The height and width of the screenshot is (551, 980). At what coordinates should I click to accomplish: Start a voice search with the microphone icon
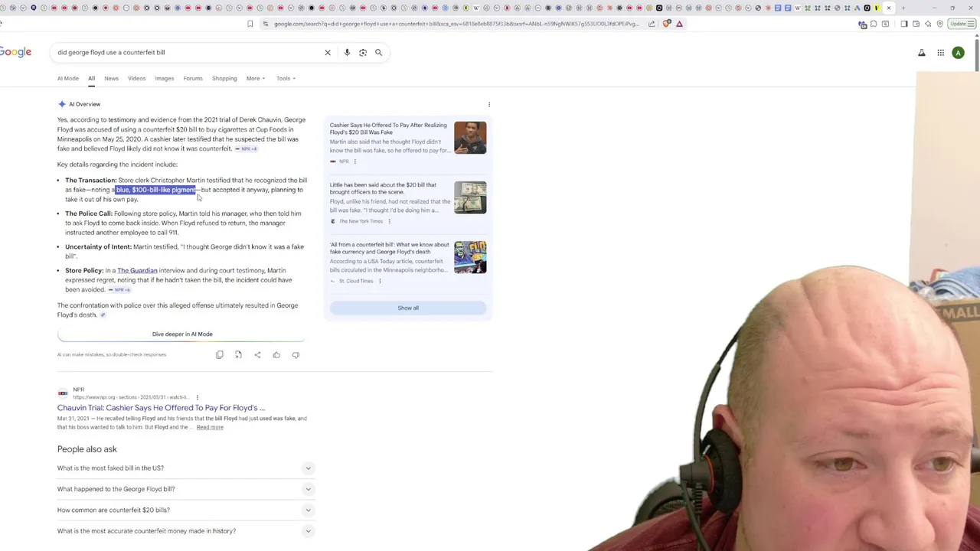(x=347, y=53)
